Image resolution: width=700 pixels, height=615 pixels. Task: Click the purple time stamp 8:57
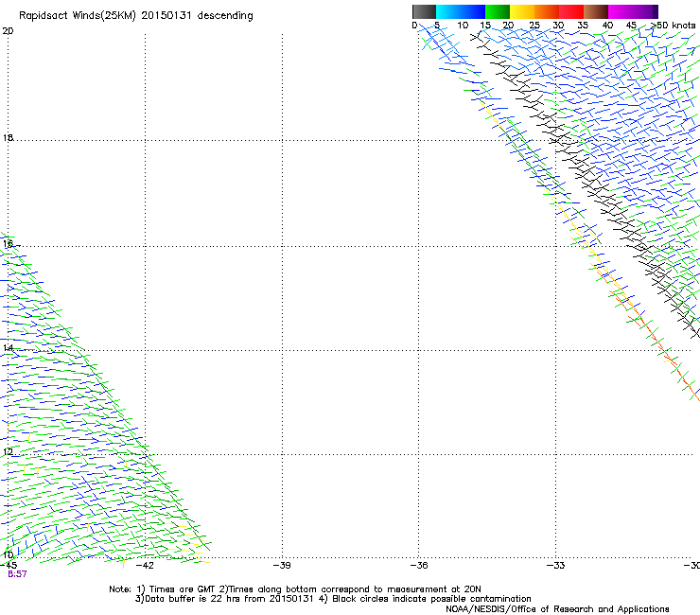pos(17,574)
